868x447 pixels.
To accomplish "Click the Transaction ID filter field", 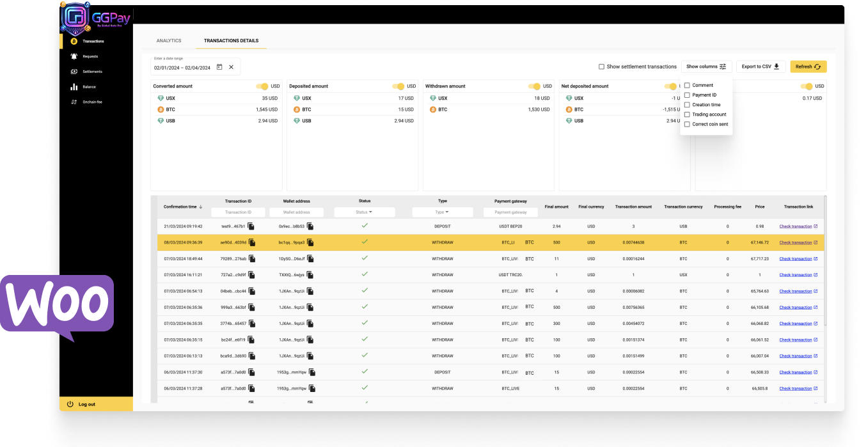I will click(238, 212).
